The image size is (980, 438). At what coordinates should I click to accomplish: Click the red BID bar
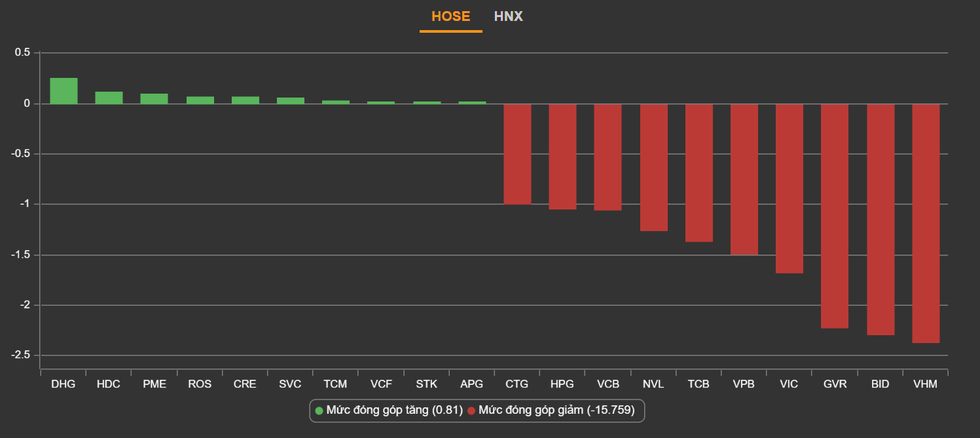[x=880, y=219]
